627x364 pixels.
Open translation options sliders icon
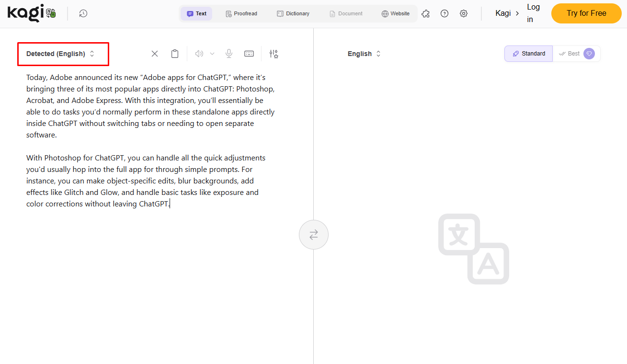pyautogui.click(x=274, y=54)
